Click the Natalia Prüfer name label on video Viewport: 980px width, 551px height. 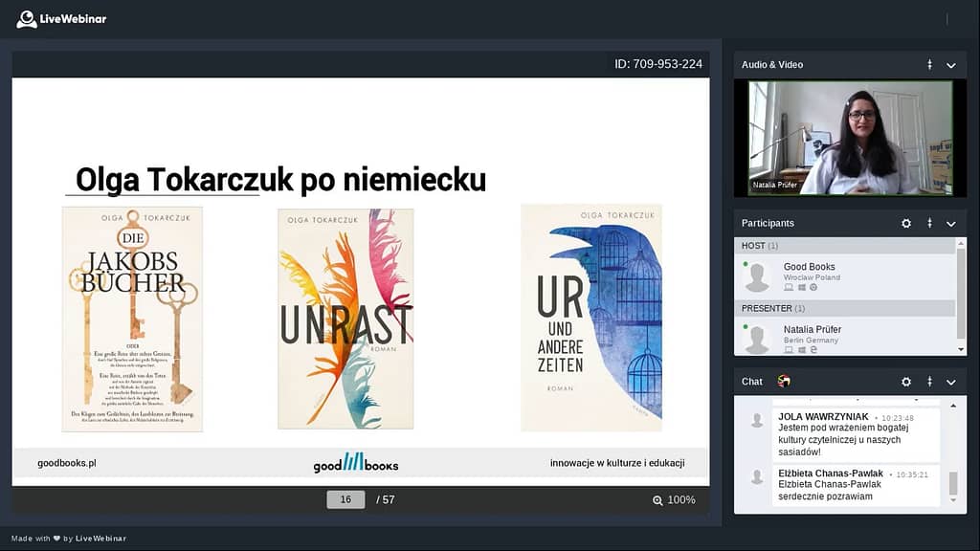775,185
